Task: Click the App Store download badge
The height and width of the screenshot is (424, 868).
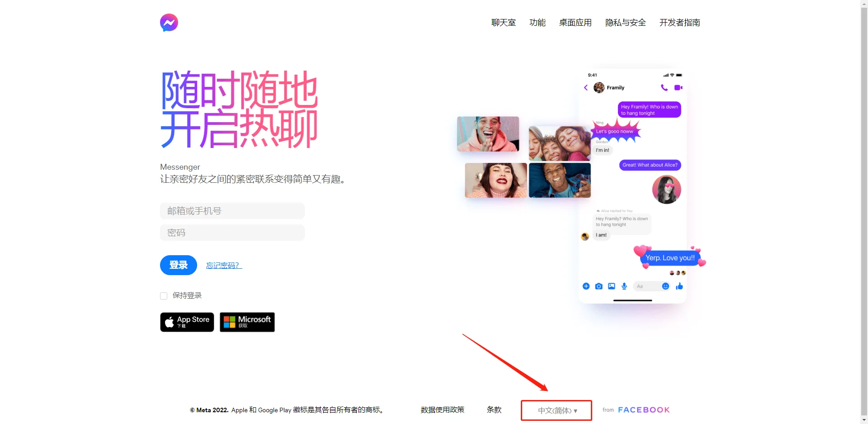Action: [187, 322]
